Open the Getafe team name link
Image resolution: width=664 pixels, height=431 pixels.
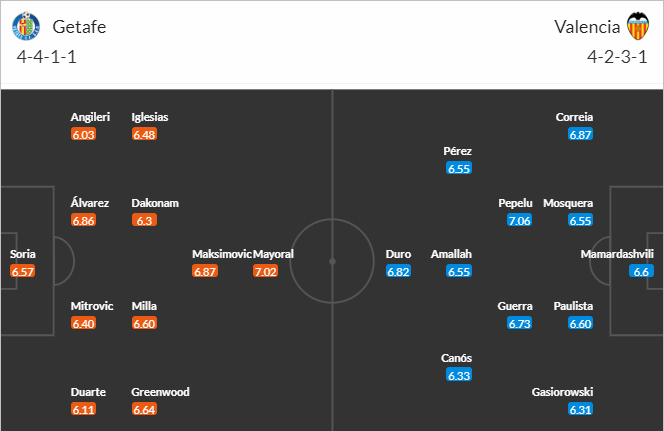(x=79, y=27)
